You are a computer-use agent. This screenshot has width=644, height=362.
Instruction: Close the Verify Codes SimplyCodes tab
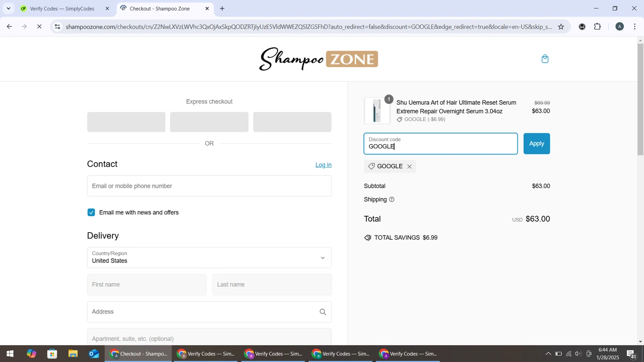tap(107, 9)
